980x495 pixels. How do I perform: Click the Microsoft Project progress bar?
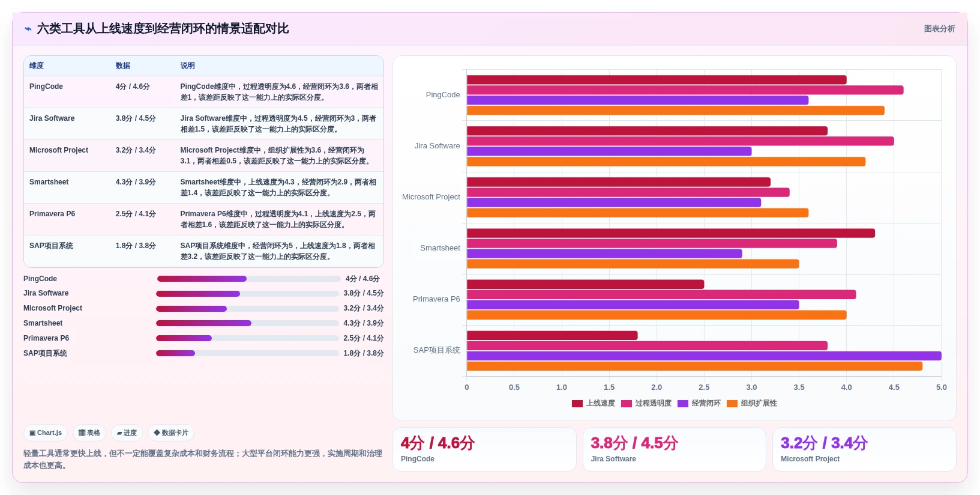click(x=247, y=309)
